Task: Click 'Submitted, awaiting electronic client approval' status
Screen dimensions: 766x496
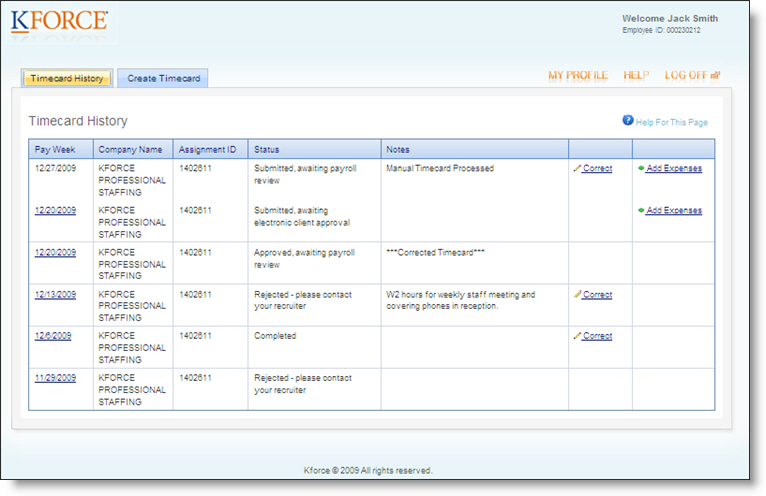Action: click(x=302, y=216)
